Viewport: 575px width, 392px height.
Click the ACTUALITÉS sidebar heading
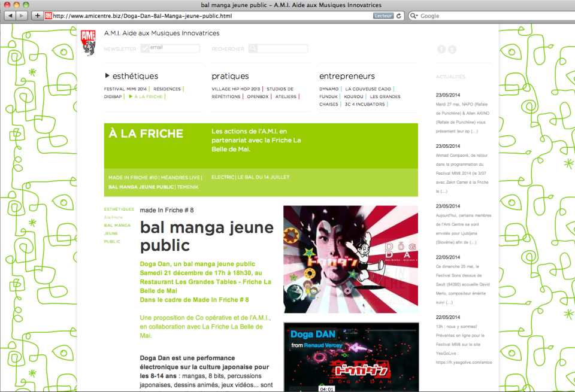tap(450, 77)
